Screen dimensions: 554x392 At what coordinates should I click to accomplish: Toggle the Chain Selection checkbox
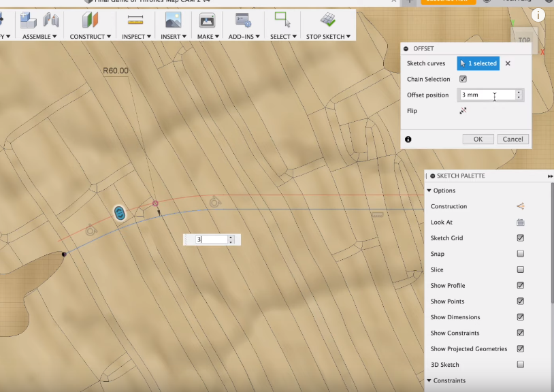(x=463, y=79)
